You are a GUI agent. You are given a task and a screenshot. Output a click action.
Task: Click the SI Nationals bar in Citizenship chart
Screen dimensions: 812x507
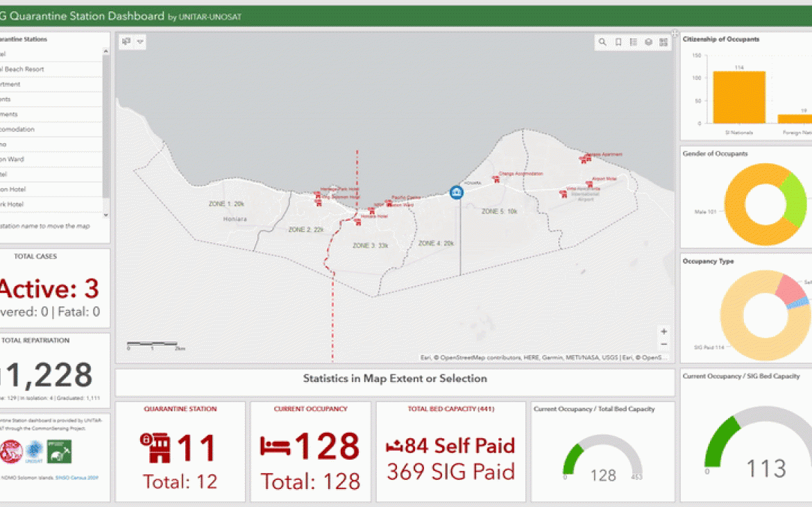point(740,96)
